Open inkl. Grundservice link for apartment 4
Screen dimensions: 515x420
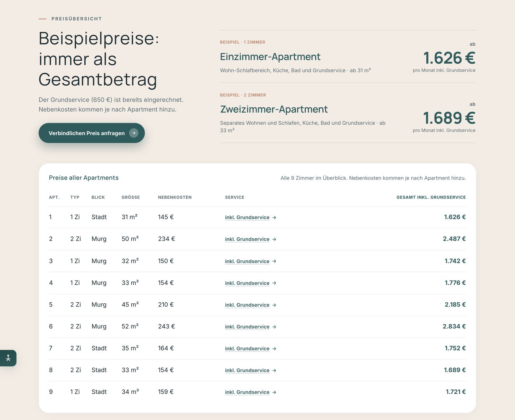[x=247, y=283]
